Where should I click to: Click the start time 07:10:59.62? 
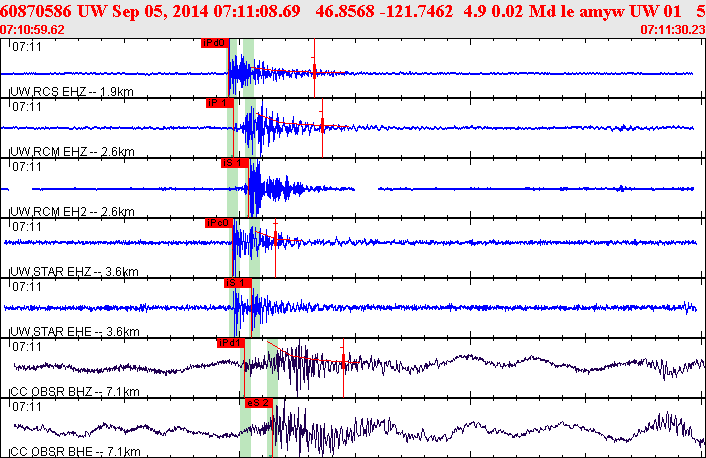[32, 30]
